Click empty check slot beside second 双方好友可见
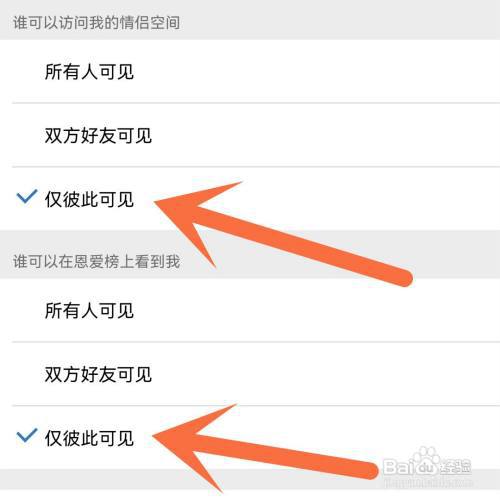Viewport: 500px width, 500px height. coord(27,374)
